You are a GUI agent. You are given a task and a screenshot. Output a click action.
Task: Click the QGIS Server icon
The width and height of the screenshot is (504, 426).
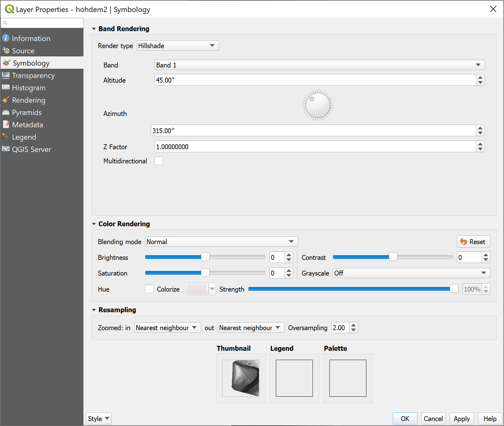tap(6, 149)
